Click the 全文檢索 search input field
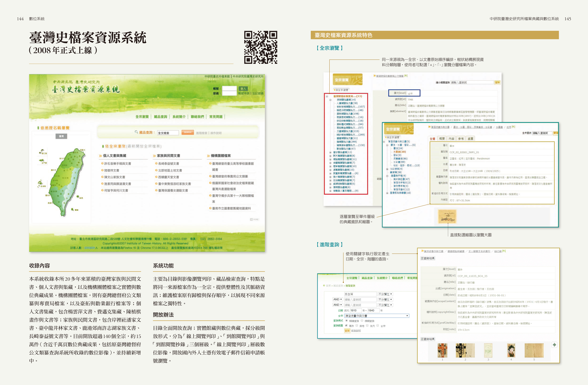The image size is (588, 385). tap(168, 133)
